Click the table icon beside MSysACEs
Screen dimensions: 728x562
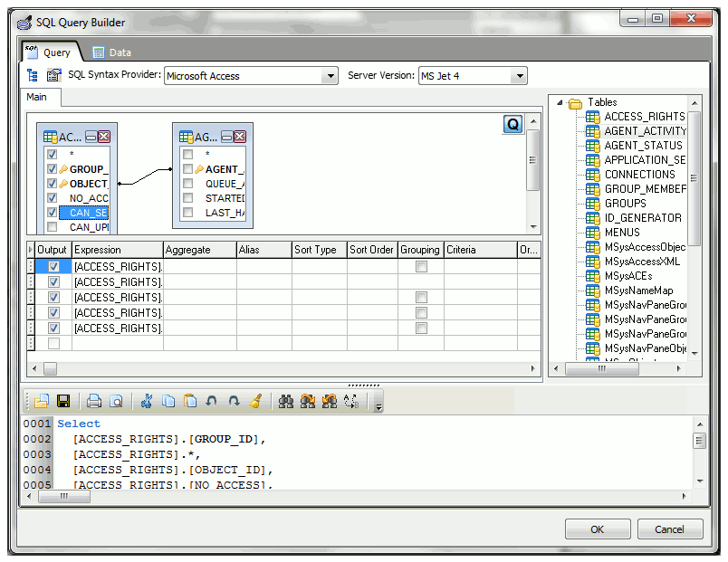[592, 276]
